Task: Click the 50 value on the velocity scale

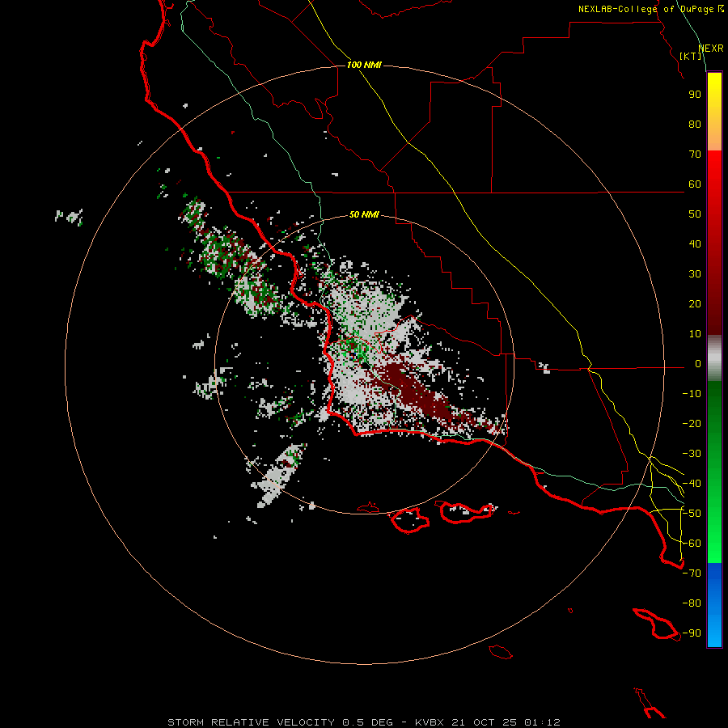Action: click(695, 214)
